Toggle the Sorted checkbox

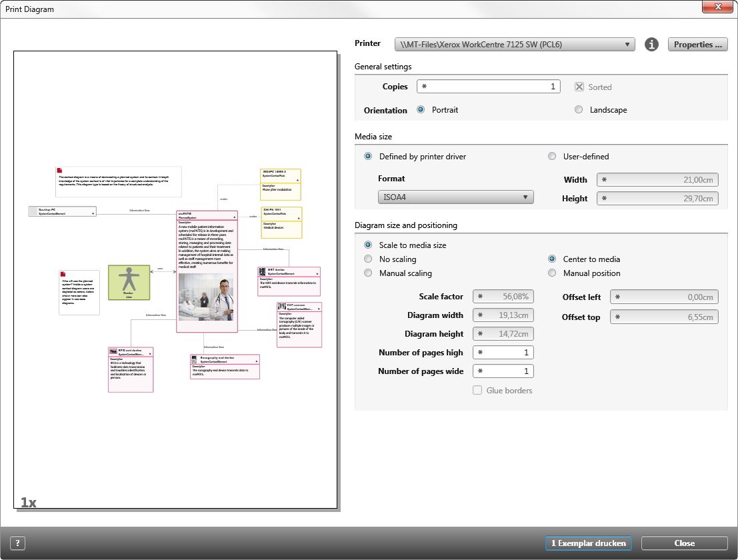579,87
